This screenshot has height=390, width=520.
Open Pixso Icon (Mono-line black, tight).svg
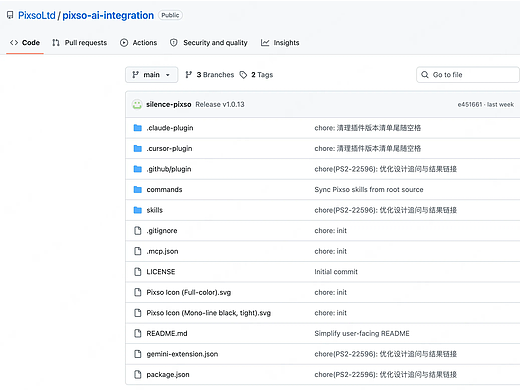pos(209,313)
